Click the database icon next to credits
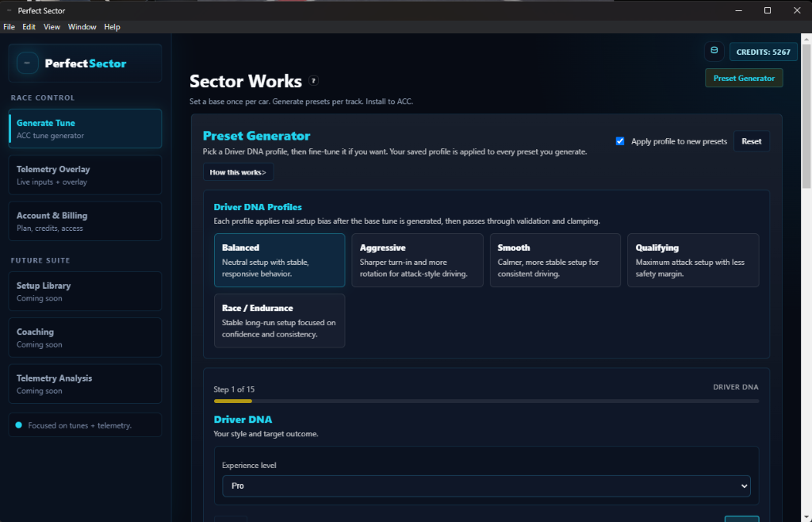This screenshot has width=812, height=522. pyautogui.click(x=714, y=52)
